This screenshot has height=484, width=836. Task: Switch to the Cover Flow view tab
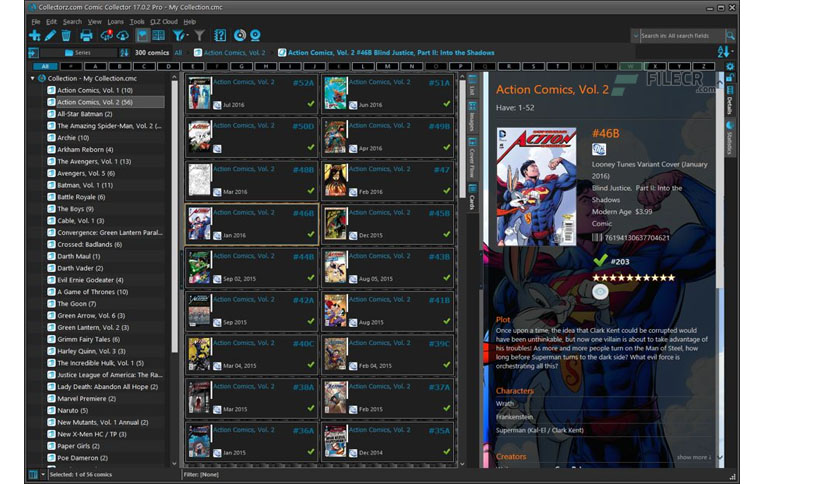(x=472, y=158)
